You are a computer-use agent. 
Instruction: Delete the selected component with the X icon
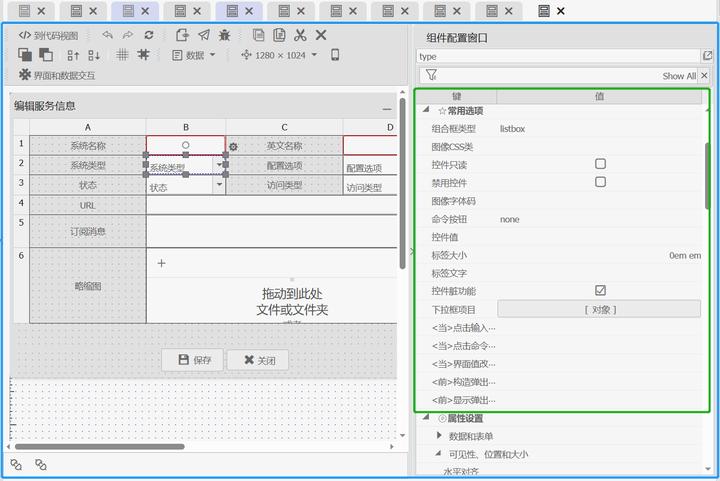click(x=321, y=35)
